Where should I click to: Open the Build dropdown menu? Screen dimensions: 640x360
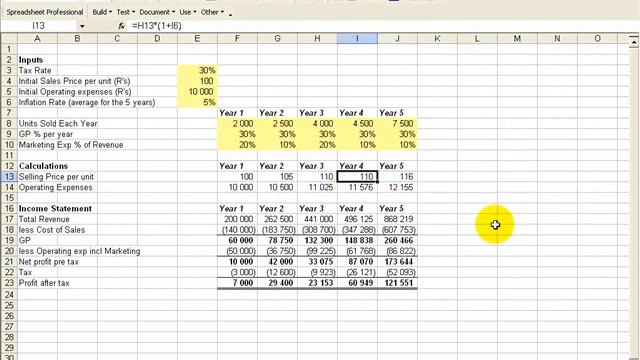pyautogui.click(x=102, y=12)
